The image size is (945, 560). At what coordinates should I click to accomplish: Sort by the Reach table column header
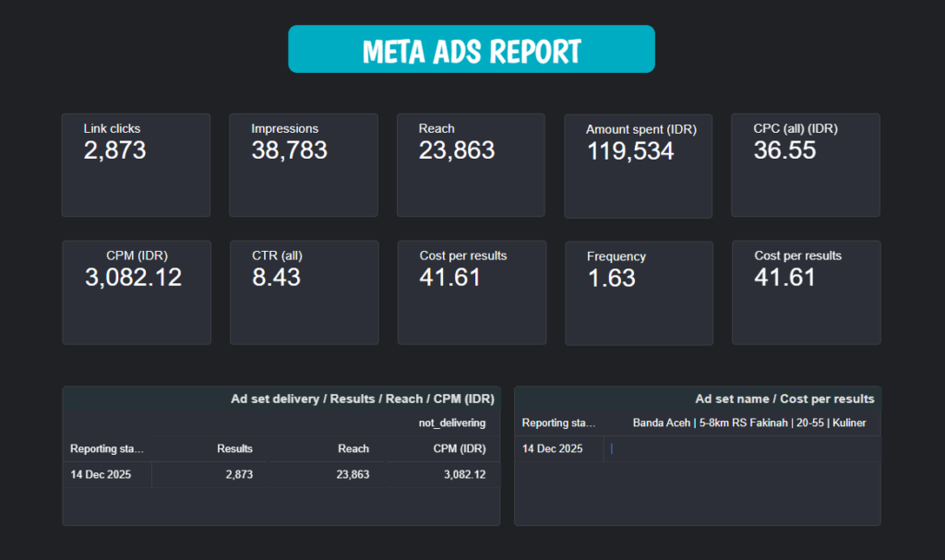(353, 449)
